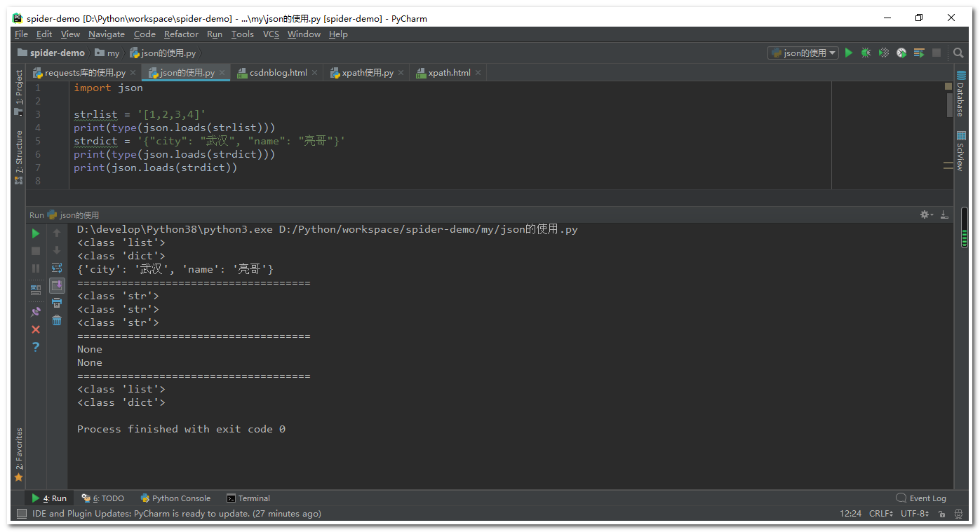Open the Navigate menu

(107, 34)
